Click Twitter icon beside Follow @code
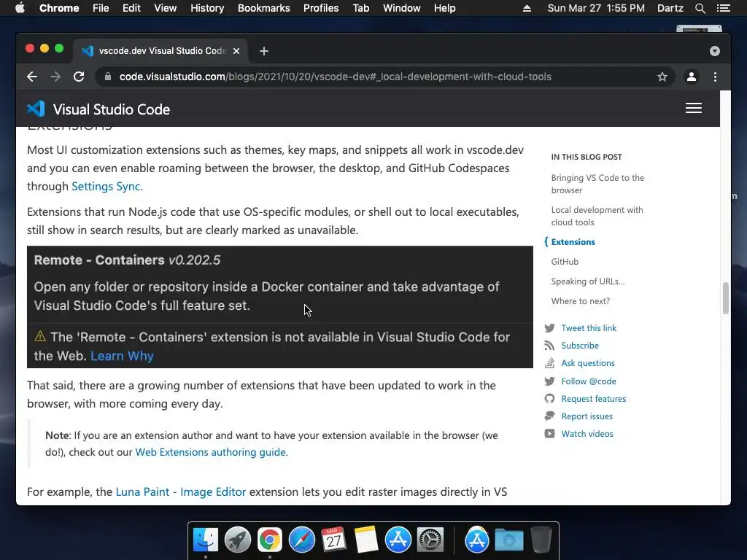Viewport: 747px width, 560px height. (550, 381)
